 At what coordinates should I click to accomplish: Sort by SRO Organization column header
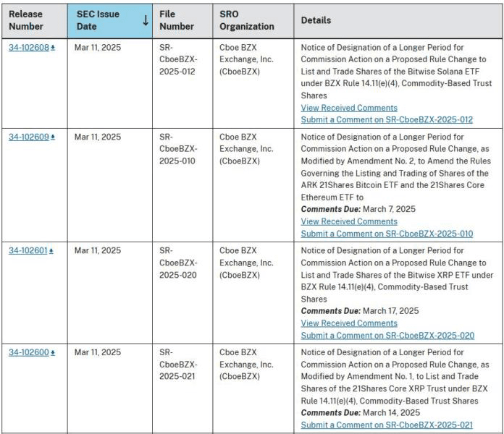(246, 20)
